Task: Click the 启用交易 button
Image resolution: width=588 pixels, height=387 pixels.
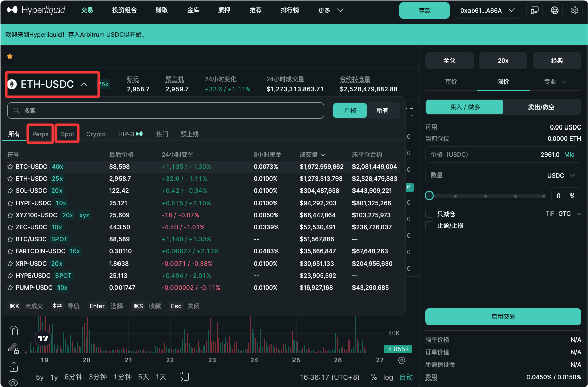Action: click(503, 316)
